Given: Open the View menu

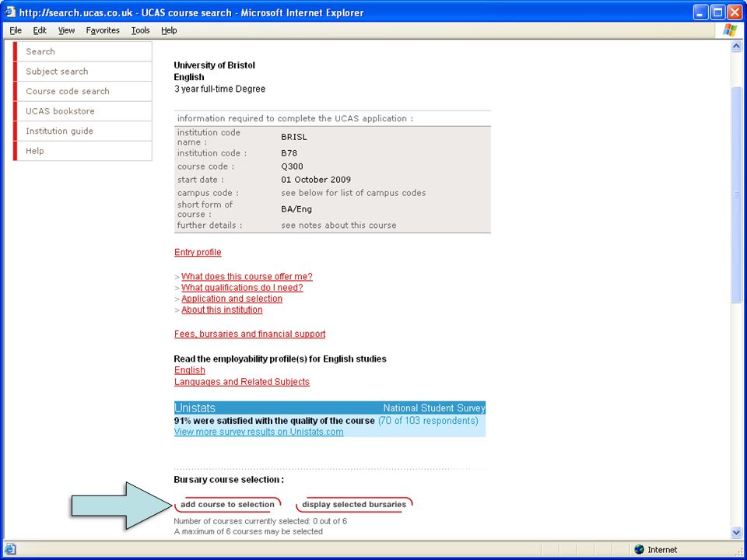Looking at the screenshot, I should coord(66,30).
